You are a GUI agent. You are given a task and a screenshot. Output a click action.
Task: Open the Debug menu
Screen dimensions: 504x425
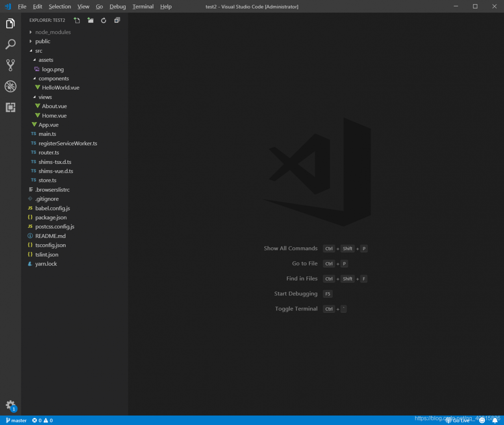click(117, 6)
